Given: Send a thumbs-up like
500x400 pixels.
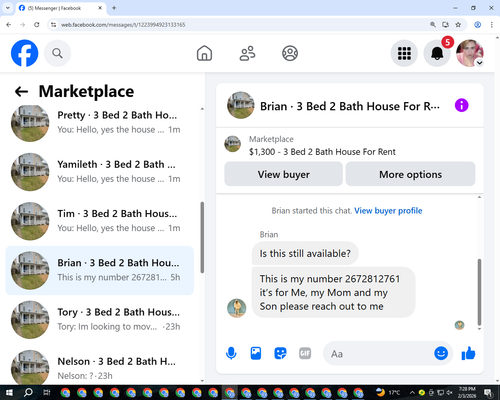Looking at the screenshot, I should pyautogui.click(x=468, y=353).
